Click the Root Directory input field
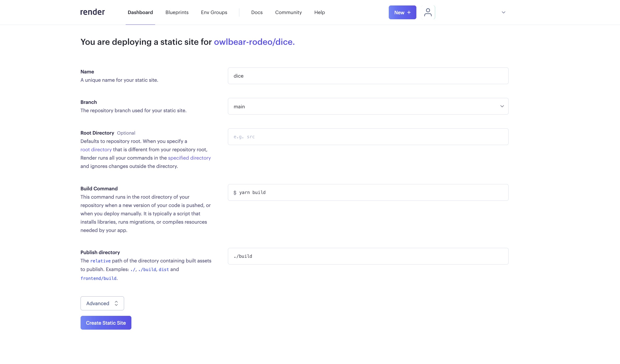 point(368,137)
